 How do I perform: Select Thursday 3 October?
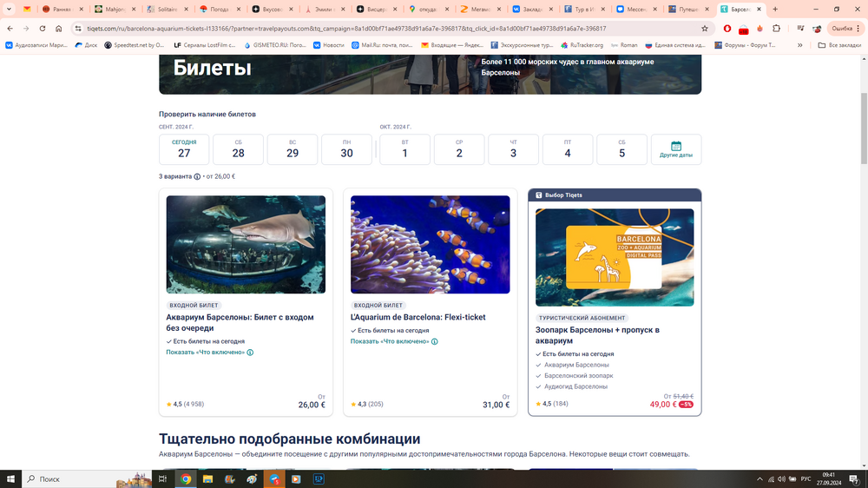pyautogui.click(x=513, y=149)
